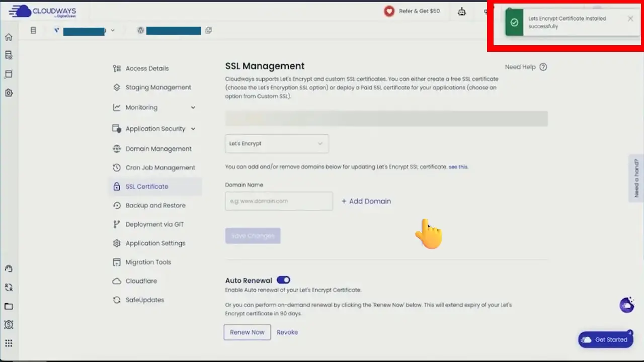Open the billing dollar icon in left rail
This screenshot has height=362, width=644.
pos(9,324)
